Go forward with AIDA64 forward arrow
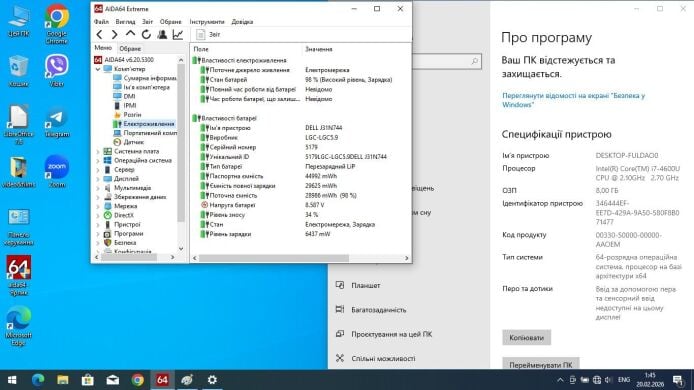The width and height of the screenshot is (694, 390). 115,35
